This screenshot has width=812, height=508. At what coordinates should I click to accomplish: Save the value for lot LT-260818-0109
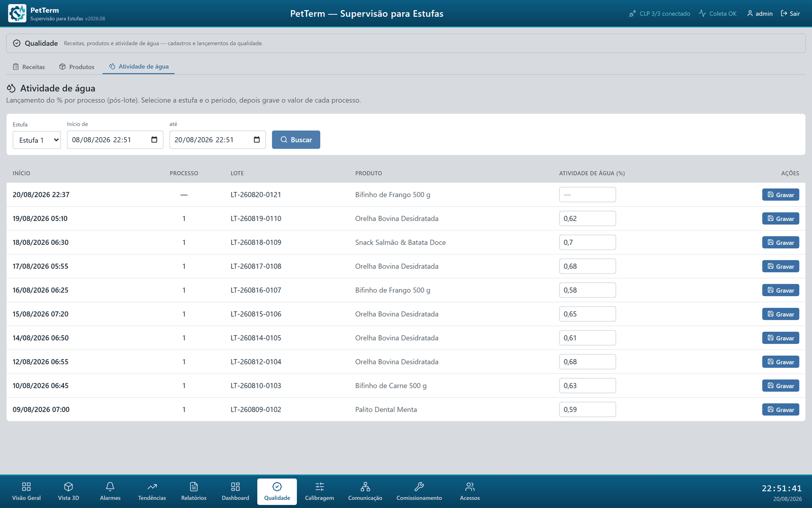click(x=781, y=242)
